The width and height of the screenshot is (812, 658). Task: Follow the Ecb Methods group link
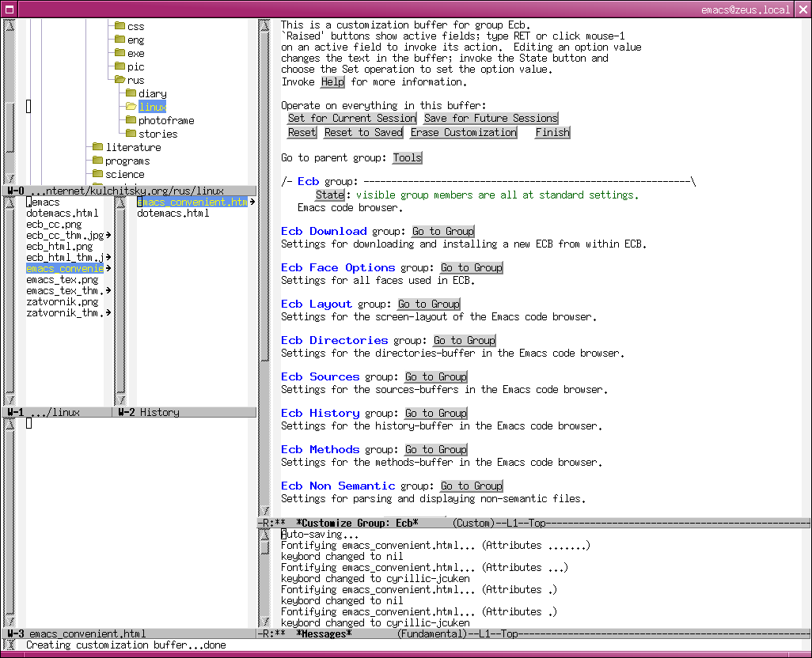click(320, 449)
